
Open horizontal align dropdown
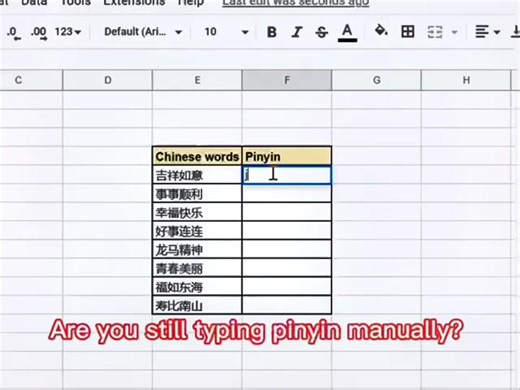[487, 32]
